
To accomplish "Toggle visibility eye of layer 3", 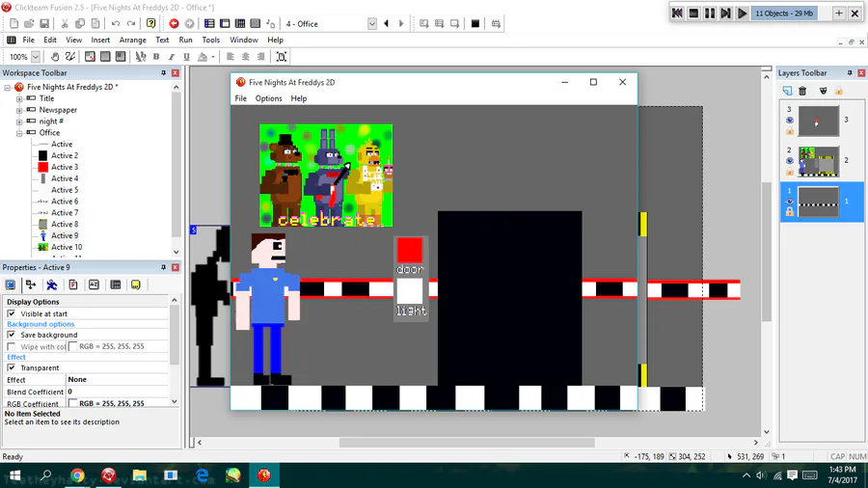I will [x=789, y=120].
